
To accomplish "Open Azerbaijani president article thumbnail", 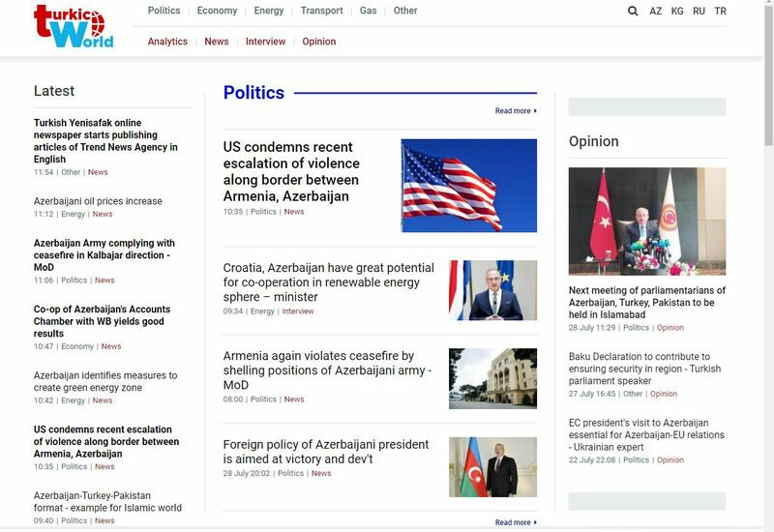I will click(492, 467).
